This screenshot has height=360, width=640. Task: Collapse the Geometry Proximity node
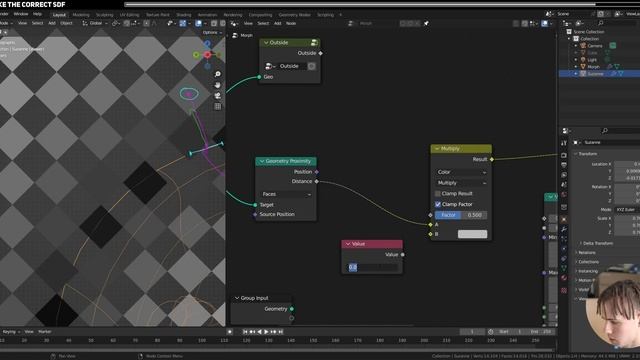262,161
